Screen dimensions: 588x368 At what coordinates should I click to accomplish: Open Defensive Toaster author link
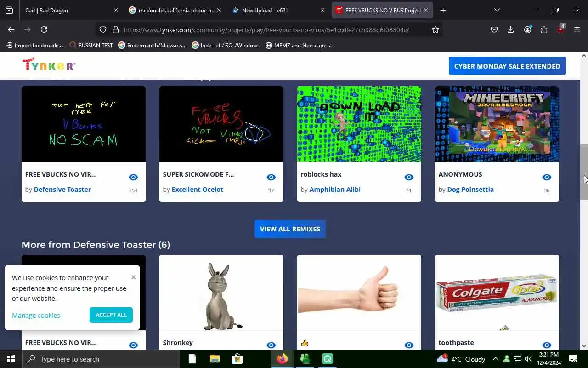tap(62, 190)
